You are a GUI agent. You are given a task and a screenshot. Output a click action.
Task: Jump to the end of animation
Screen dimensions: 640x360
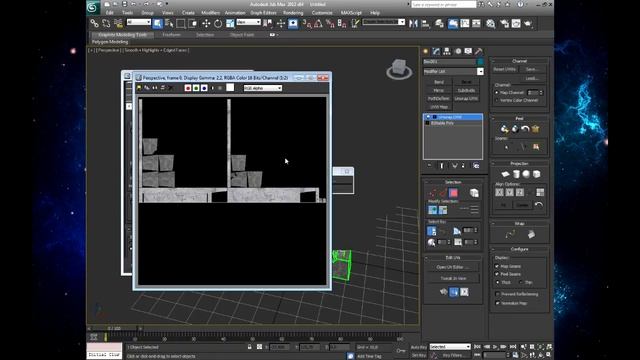(x=513, y=347)
